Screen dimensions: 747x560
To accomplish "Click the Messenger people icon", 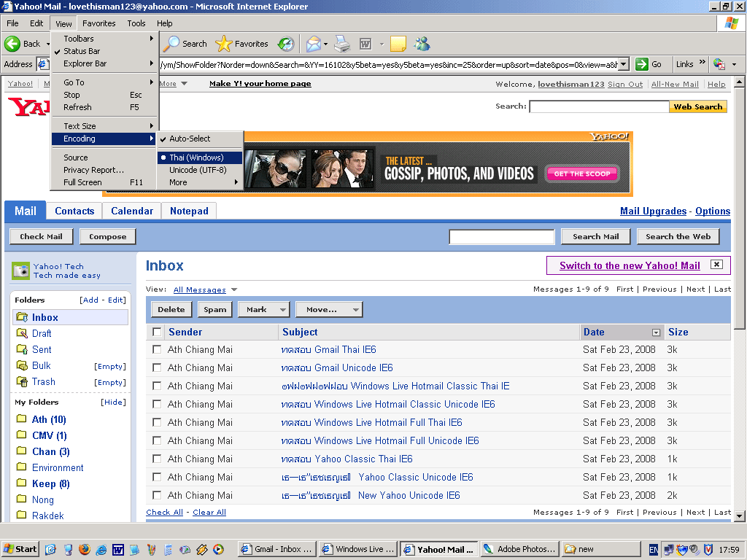I will tap(422, 44).
